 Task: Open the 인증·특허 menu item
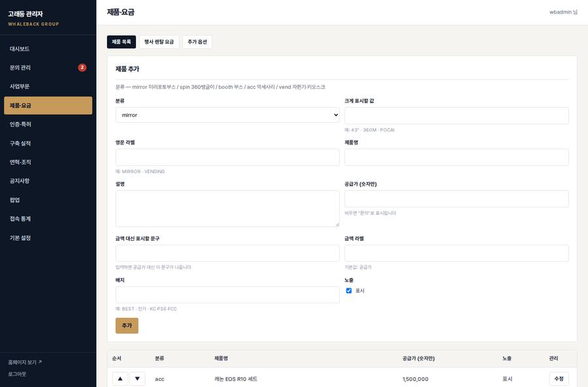[48, 124]
